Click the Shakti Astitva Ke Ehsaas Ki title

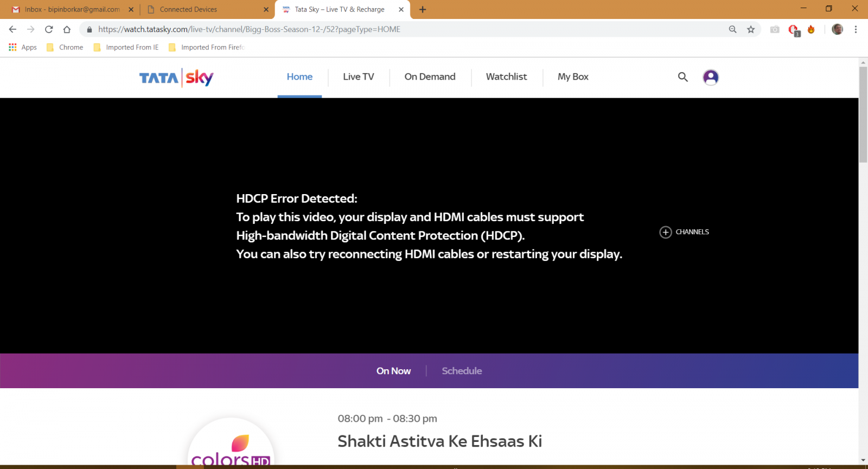[x=440, y=441]
